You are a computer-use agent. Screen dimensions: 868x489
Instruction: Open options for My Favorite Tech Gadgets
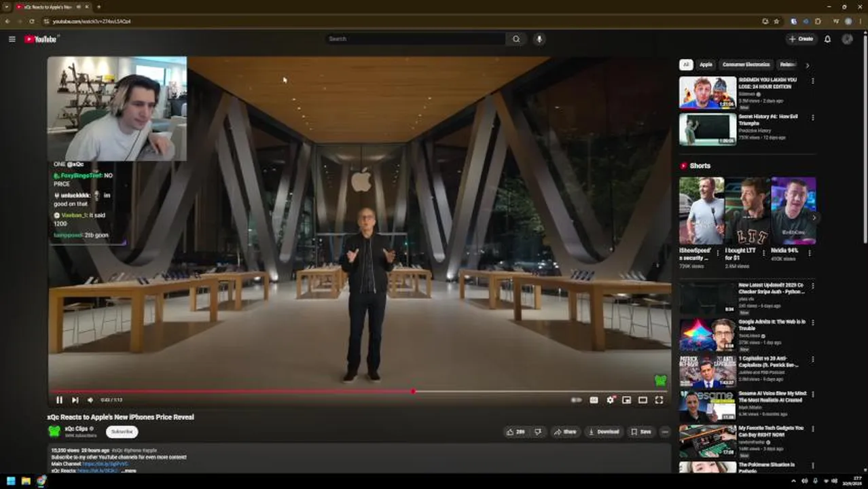coord(812,429)
